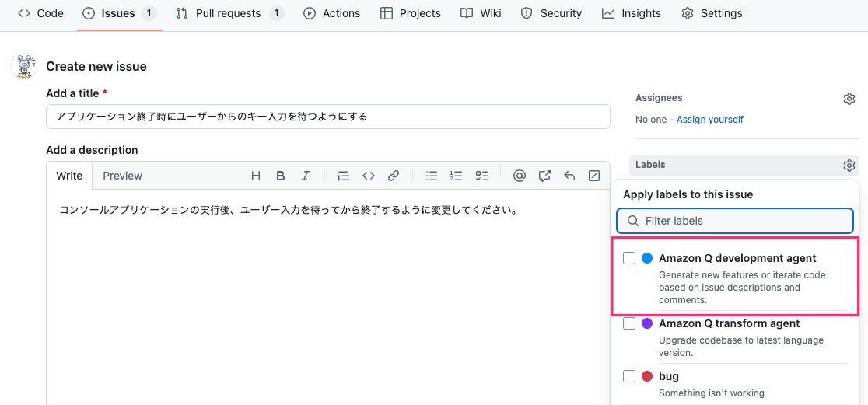
Task: Open the repository Settings tab
Action: [x=712, y=13]
